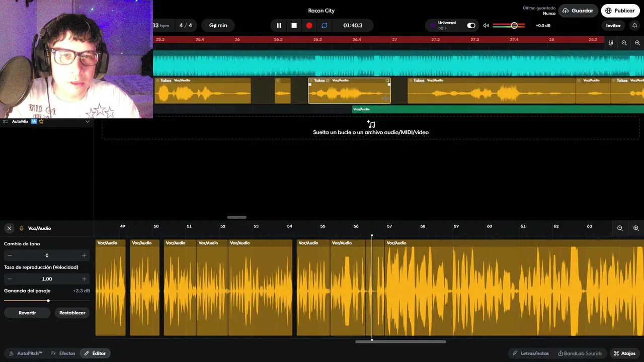
Task: Open the Fx Efectos tab
Action: [63, 353]
